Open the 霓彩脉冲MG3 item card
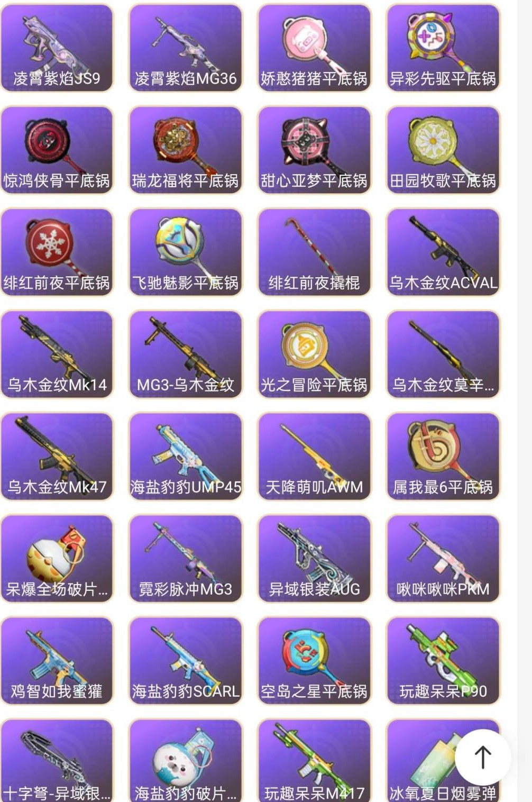 point(186,559)
